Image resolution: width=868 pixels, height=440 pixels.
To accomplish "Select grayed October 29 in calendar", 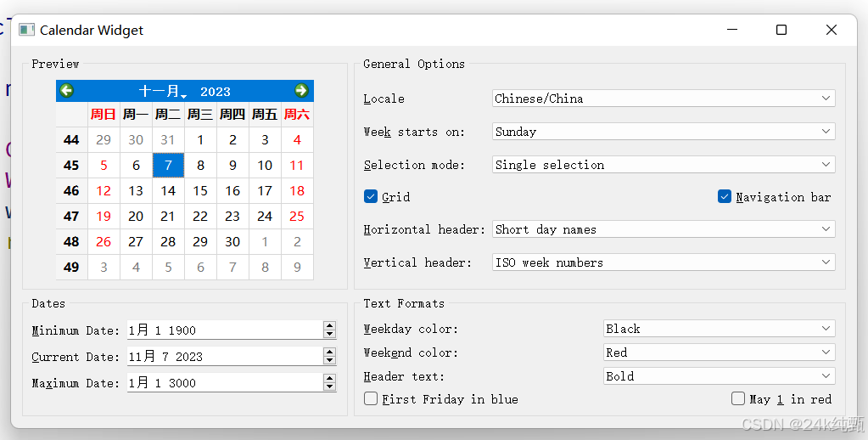I will 104,139.
